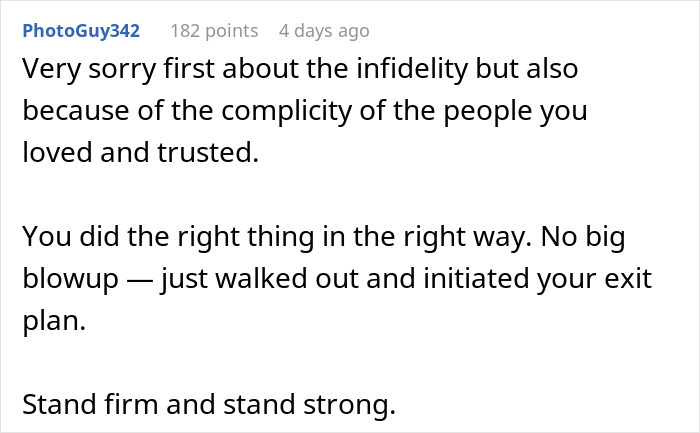Click the word 'exit' in the comment

(628, 277)
